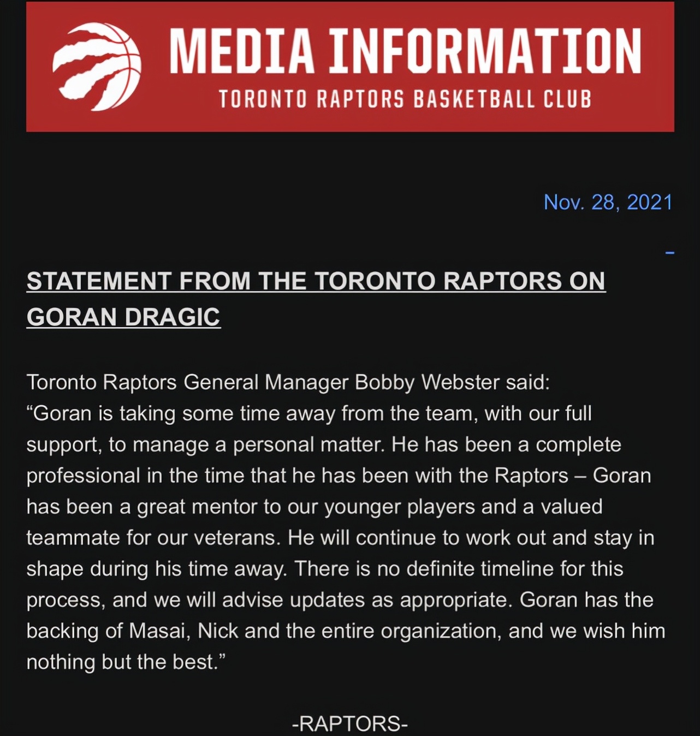Click the Toronto Raptors basketball claw logo
Screen dimensions: 700x736
(x=97, y=67)
